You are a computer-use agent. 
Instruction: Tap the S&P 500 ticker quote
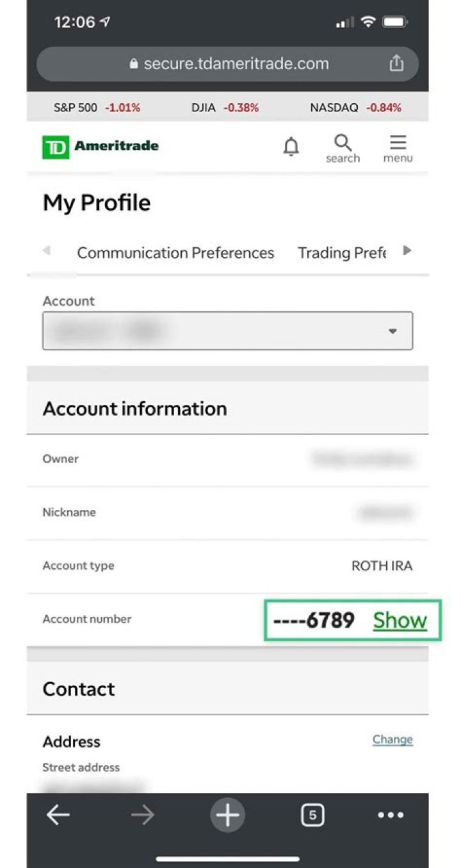(97, 108)
